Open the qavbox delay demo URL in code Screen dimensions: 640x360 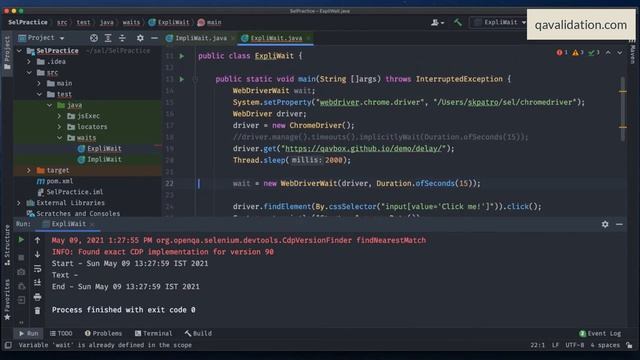point(364,149)
